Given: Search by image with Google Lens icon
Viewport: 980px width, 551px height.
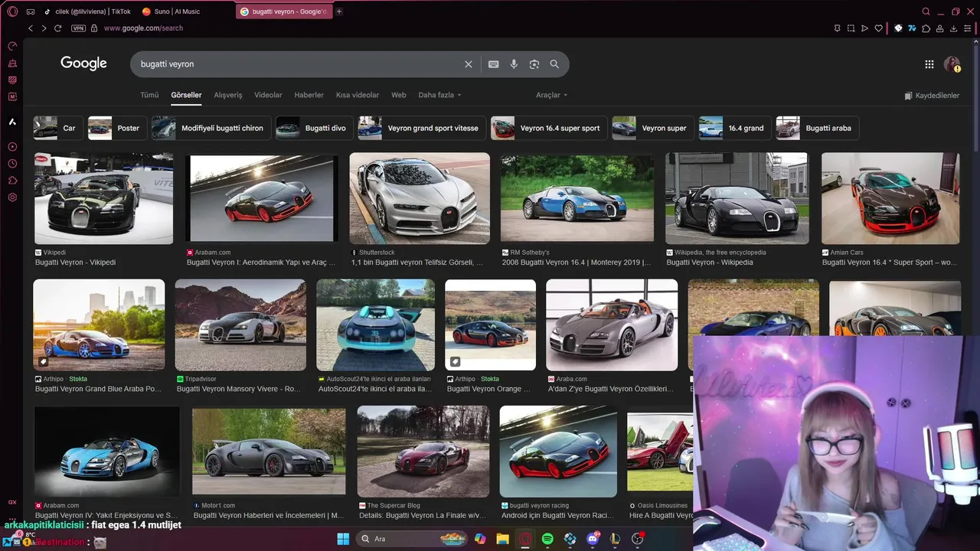Looking at the screenshot, I should [534, 64].
